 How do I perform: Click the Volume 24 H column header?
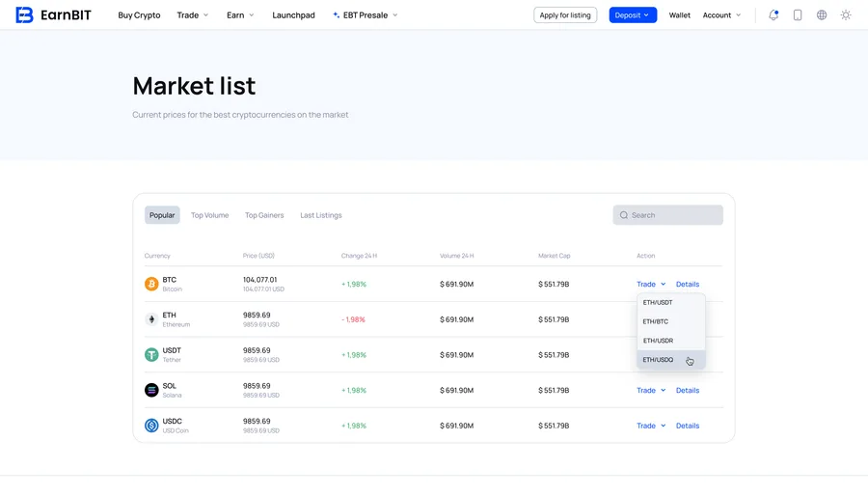[x=457, y=256]
